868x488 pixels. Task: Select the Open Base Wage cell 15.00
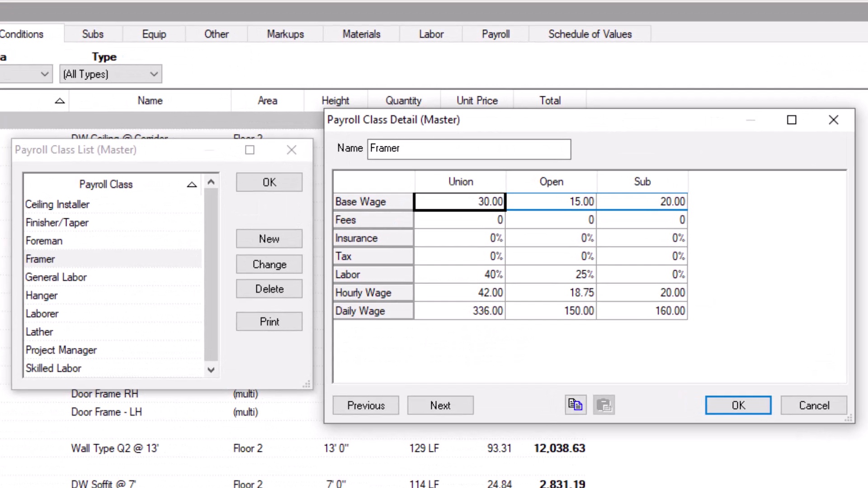pyautogui.click(x=551, y=202)
